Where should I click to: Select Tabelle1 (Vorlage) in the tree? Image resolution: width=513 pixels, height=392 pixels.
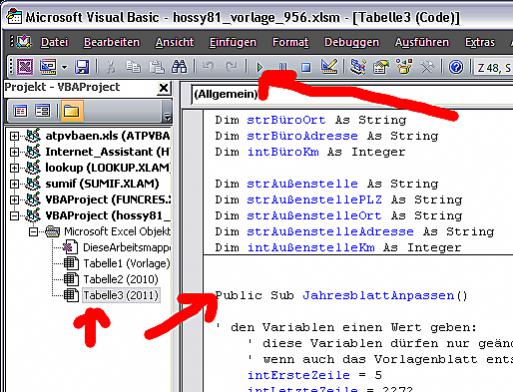(126, 263)
